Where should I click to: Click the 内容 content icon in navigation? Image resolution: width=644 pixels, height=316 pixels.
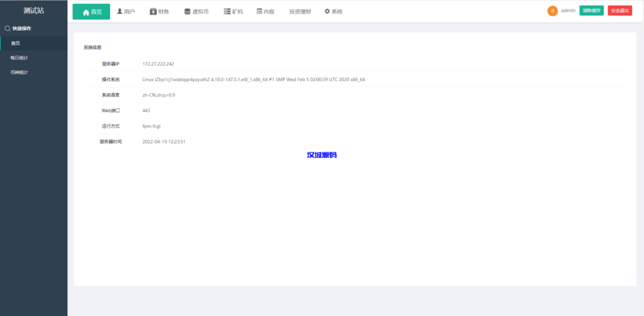tap(259, 11)
